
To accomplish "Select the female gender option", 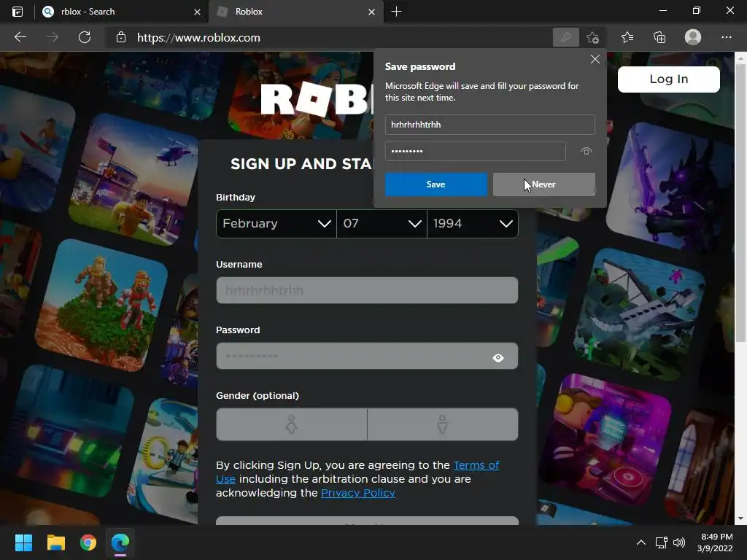I will tap(292, 424).
